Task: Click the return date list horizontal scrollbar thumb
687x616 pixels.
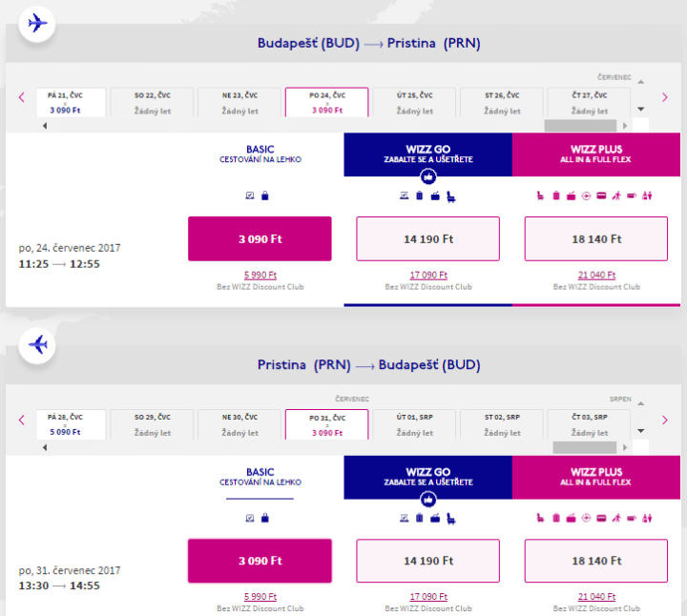Action: [584, 447]
